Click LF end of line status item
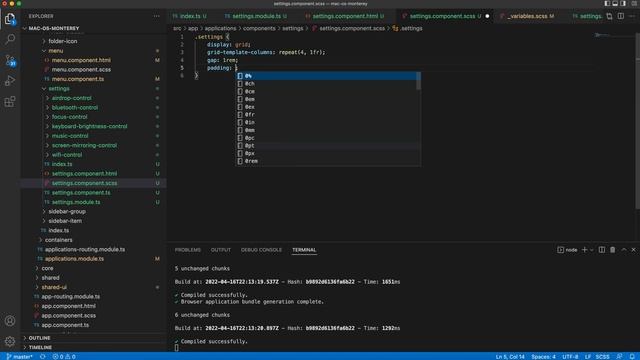The width and height of the screenshot is (640, 360). click(x=588, y=357)
